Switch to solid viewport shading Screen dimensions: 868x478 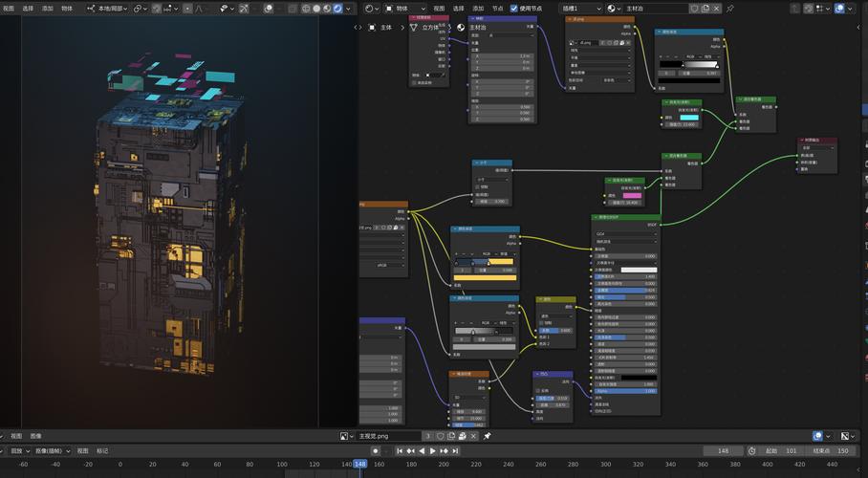click(x=316, y=9)
